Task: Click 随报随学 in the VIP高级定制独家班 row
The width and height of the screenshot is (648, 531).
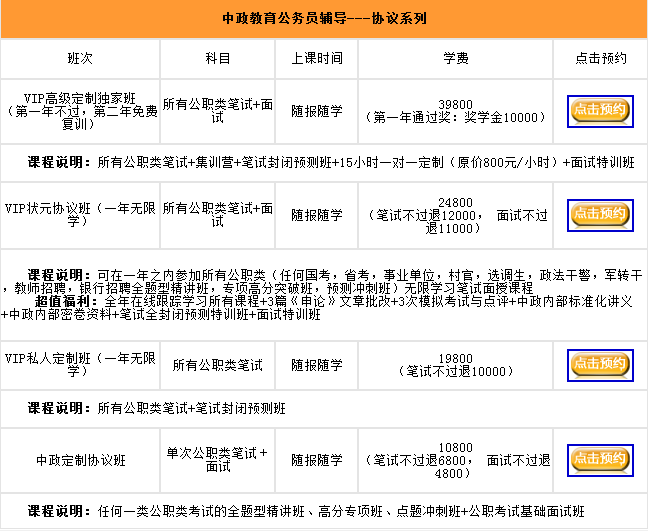Action: tap(317, 111)
